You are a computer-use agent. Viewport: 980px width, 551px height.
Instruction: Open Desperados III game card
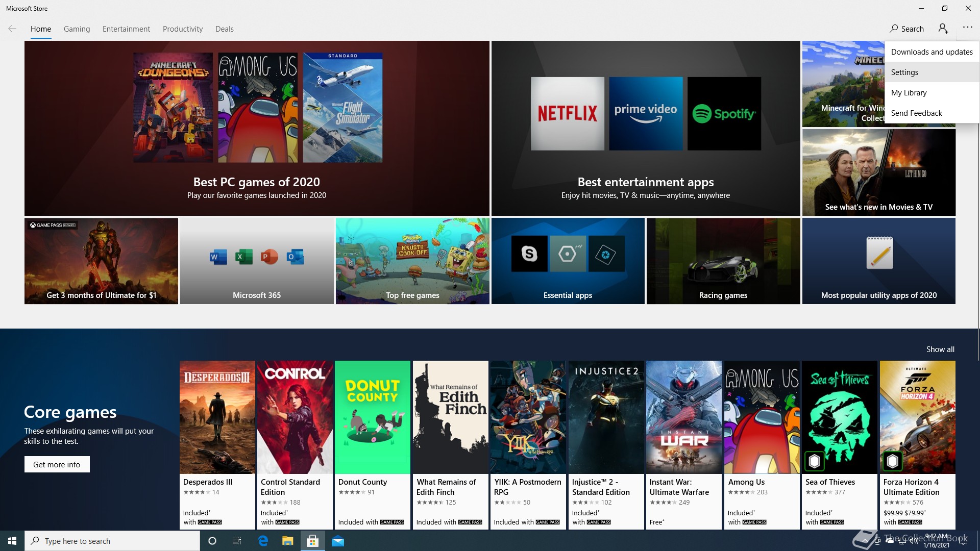[x=217, y=445]
